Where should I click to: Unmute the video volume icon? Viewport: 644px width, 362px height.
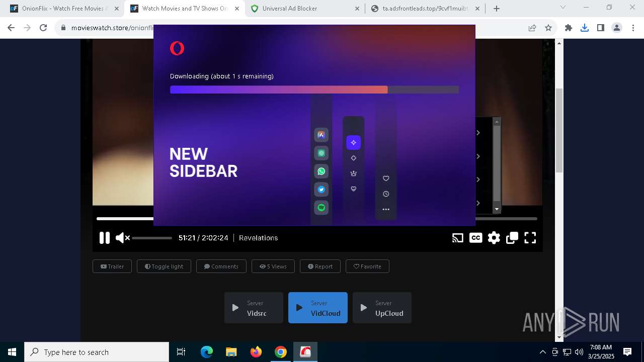123,238
